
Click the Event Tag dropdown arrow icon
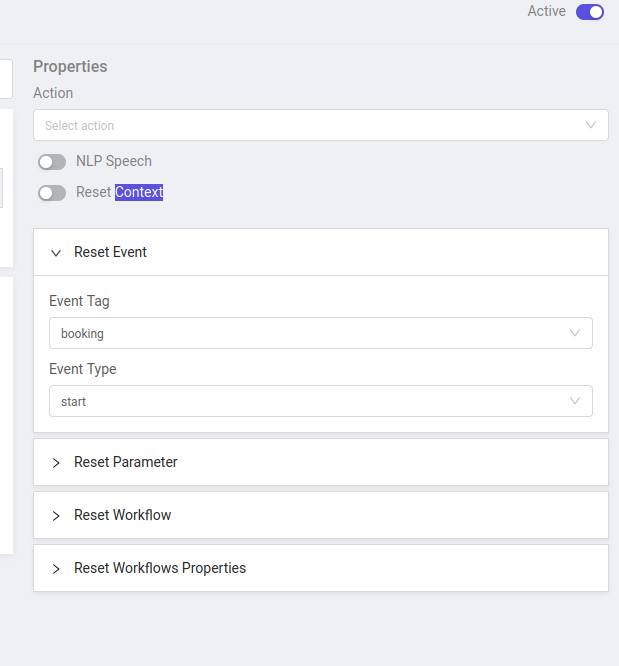(x=575, y=333)
